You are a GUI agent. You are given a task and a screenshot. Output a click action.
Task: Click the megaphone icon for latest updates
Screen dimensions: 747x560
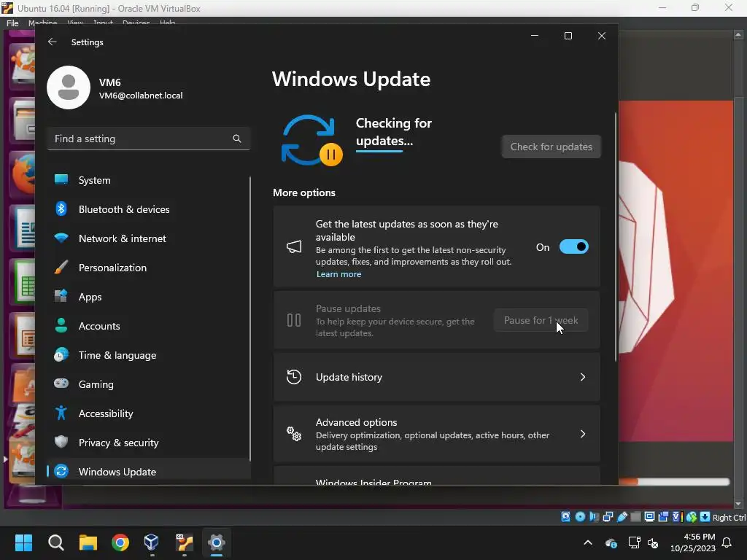(294, 246)
